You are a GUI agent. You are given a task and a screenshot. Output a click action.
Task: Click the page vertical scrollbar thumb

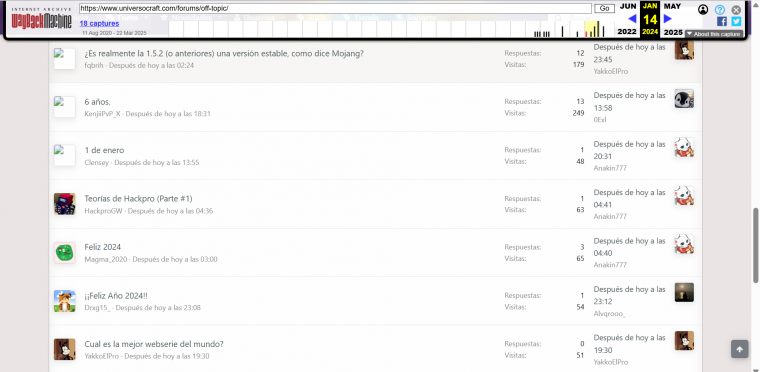click(x=755, y=245)
